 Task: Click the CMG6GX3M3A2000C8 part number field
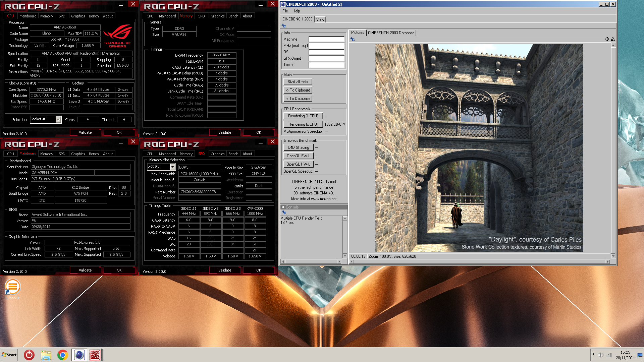click(199, 192)
